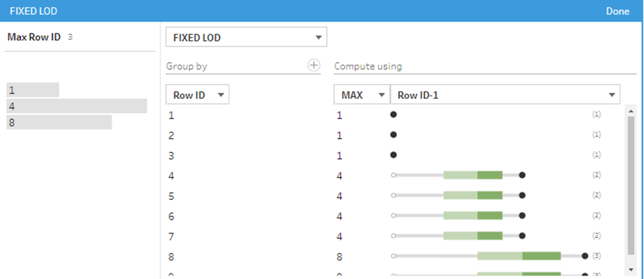This screenshot has width=644, height=279.
Task: Open the MAX aggregation dropdown
Action: pos(361,95)
